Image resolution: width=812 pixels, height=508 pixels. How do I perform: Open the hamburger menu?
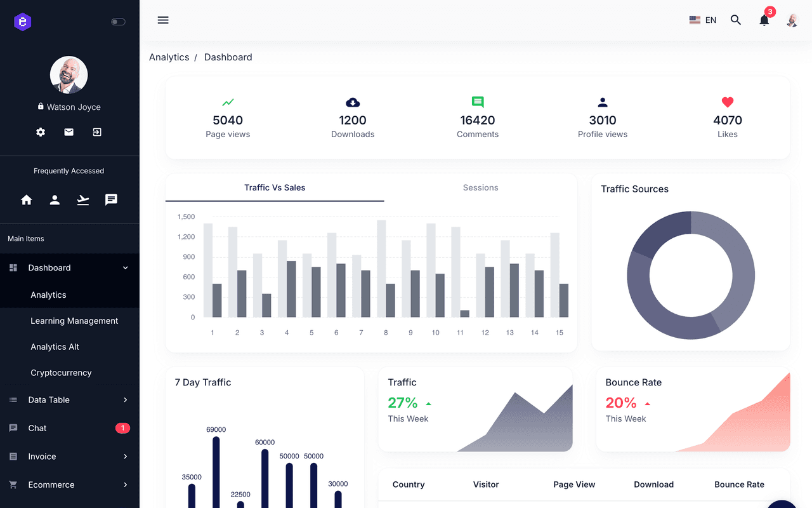click(x=163, y=20)
